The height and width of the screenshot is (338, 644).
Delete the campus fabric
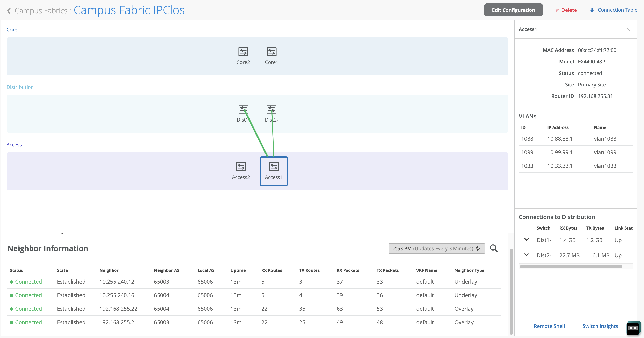pyautogui.click(x=566, y=10)
